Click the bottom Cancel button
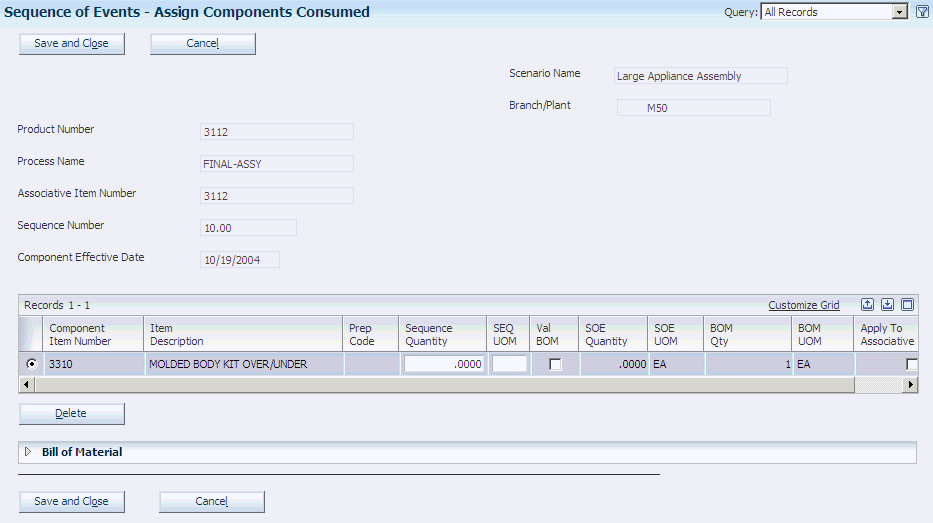The image size is (933, 523). (x=212, y=502)
